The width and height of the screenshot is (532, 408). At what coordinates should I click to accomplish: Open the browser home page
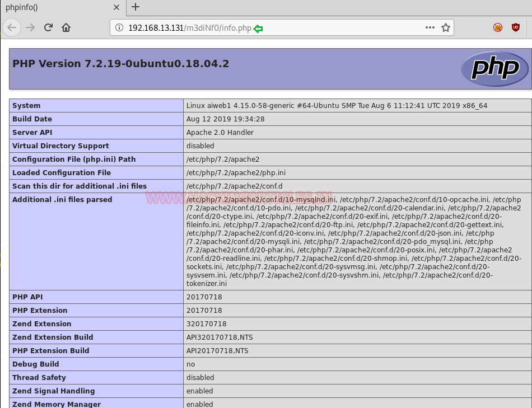[x=66, y=27]
